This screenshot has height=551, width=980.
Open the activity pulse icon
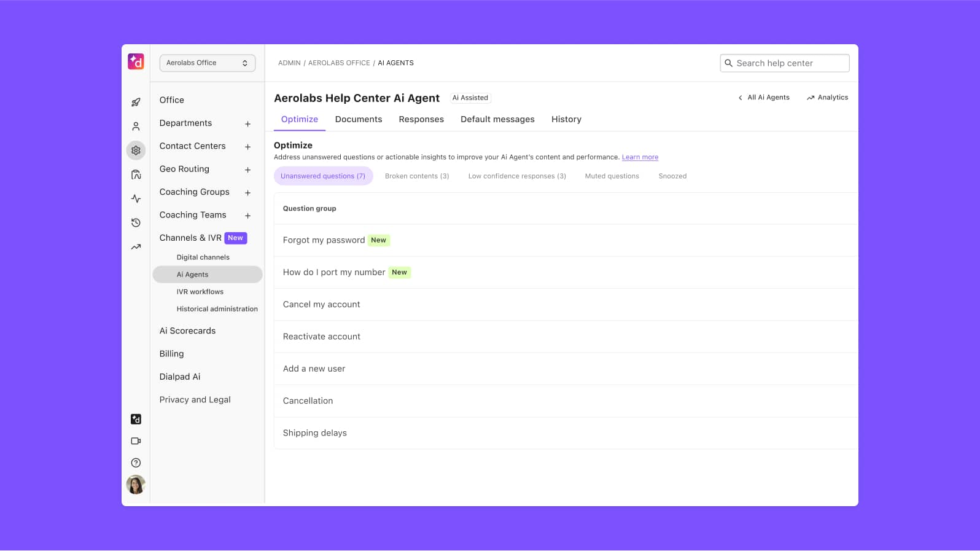pyautogui.click(x=136, y=199)
